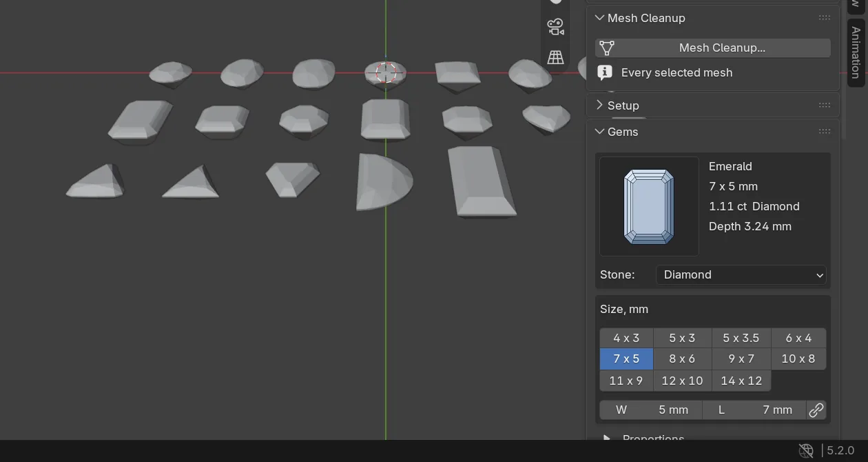Select the square-cut gem on the green axis
Viewport: 868px width, 462px height.
[x=385, y=119]
